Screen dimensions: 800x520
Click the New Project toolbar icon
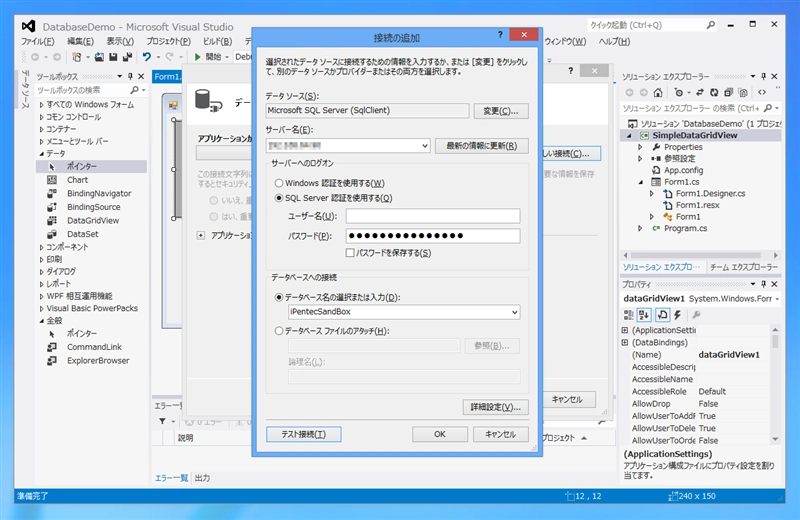(77, 57)
